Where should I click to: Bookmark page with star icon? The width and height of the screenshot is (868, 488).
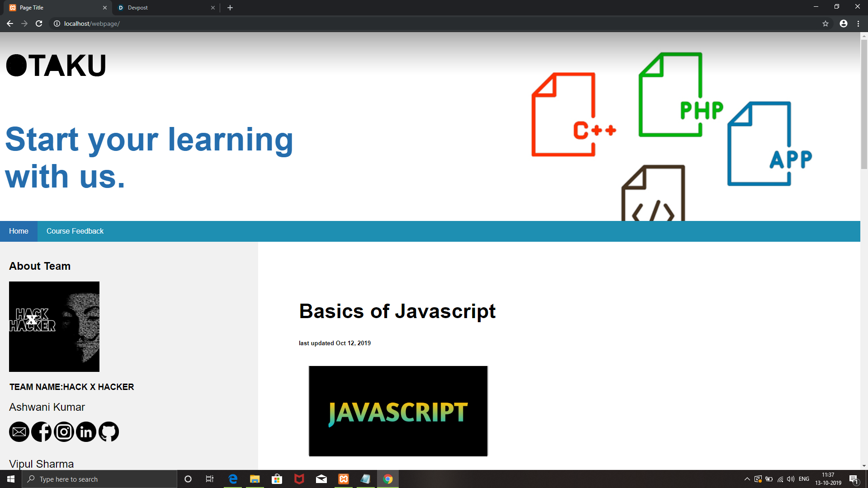825,23
